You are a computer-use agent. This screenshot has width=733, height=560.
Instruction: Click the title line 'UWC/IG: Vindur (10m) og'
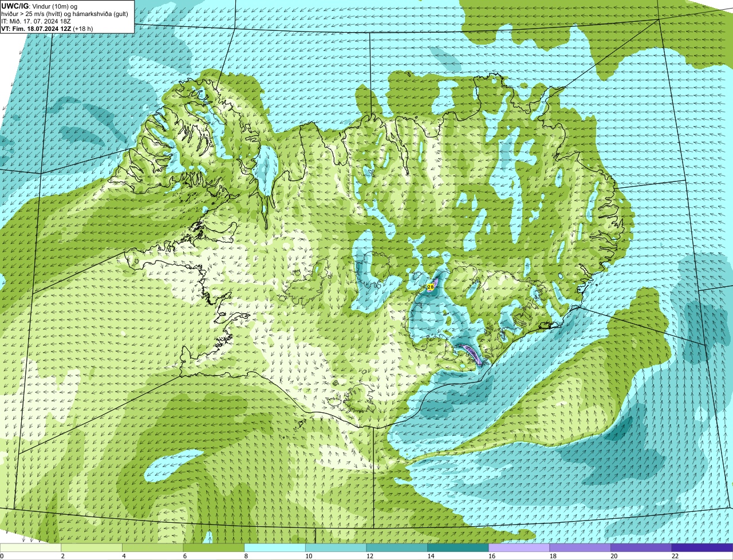[x=39, y=6]
